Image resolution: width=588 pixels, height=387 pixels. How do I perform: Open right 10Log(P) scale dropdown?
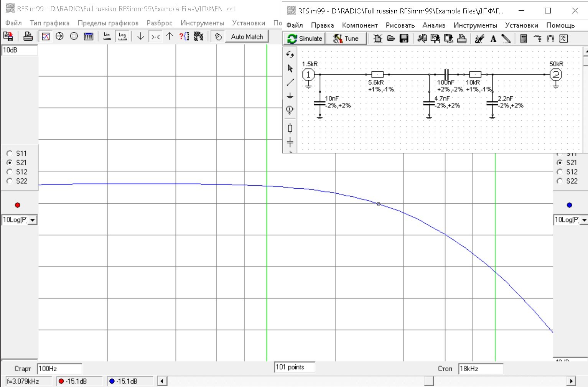point(584,220)
